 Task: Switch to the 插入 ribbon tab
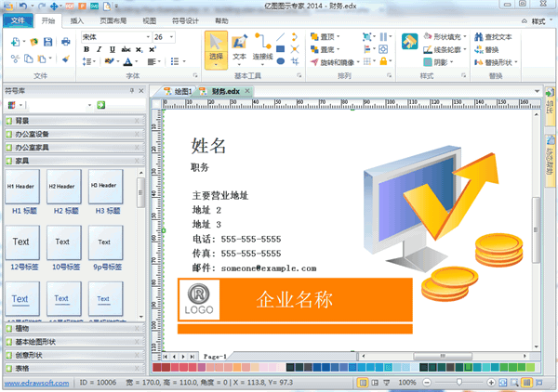pyautogui.click(x=76, y=21)
